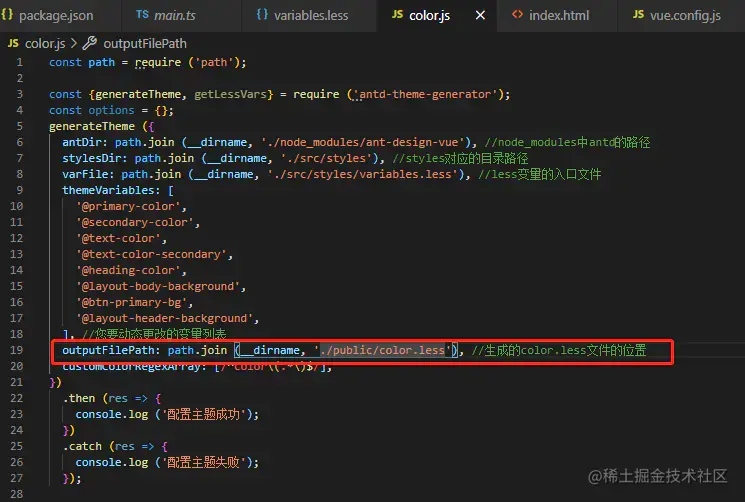Click '@secondary-color' string on line 11
Viewport: 745px width, 502px height.
(x=135, y=222)
